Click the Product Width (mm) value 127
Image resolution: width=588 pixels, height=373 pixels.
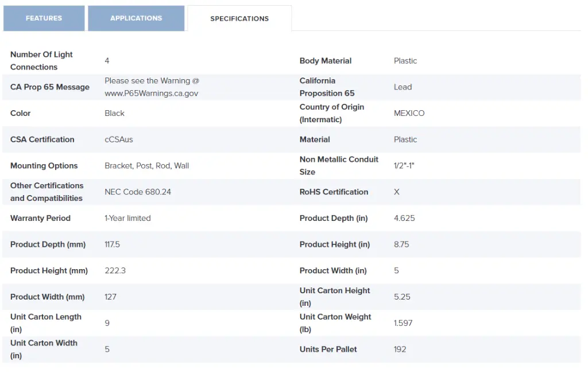110,297
